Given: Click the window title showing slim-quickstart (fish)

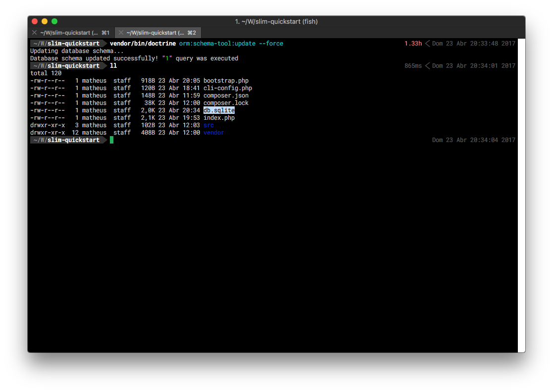Looking at the screenshot, I should (x=277, y=21).
